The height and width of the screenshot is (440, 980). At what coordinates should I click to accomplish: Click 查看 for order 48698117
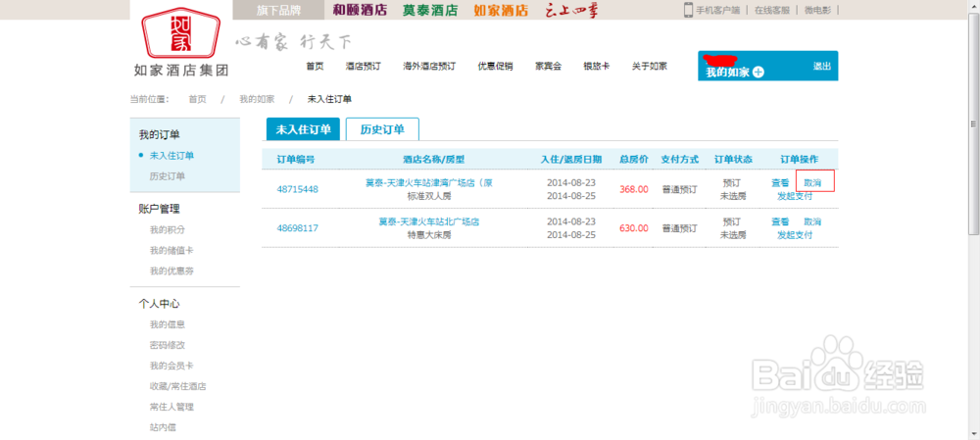pyautogui.click(x=780, y=221)
